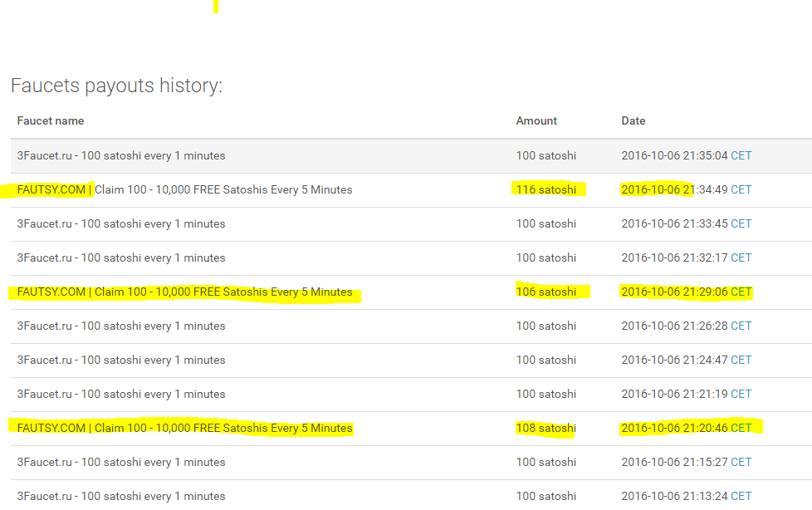This screenshot has height=510, width=812.
Task: Click the 116 satoshi amount cell
Action: (546, 189)
